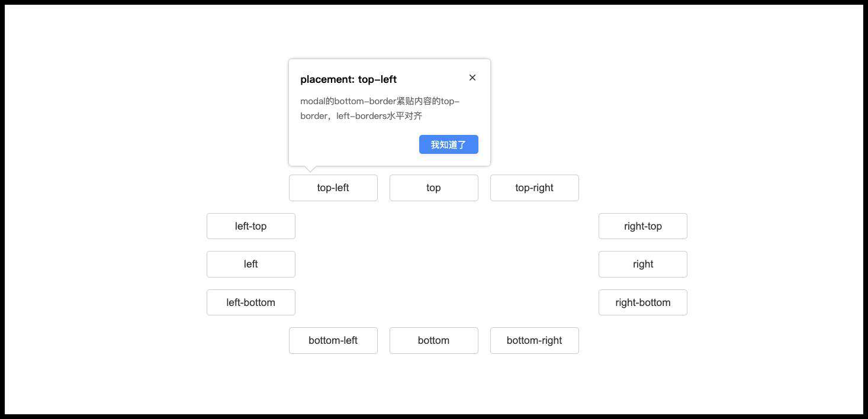Select the bottom-left placement button

tap(333, 340)
